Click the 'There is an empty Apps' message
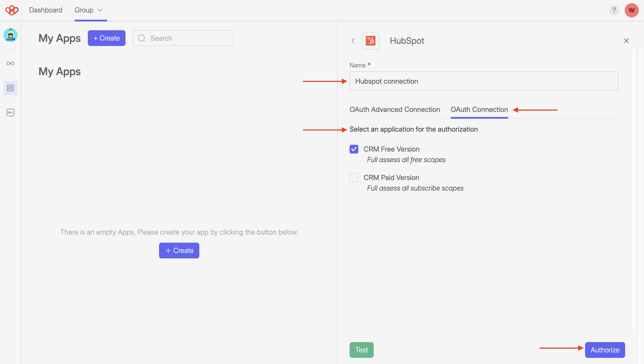Viewport: 644px width, 364px height. click(x=179, y=232)
